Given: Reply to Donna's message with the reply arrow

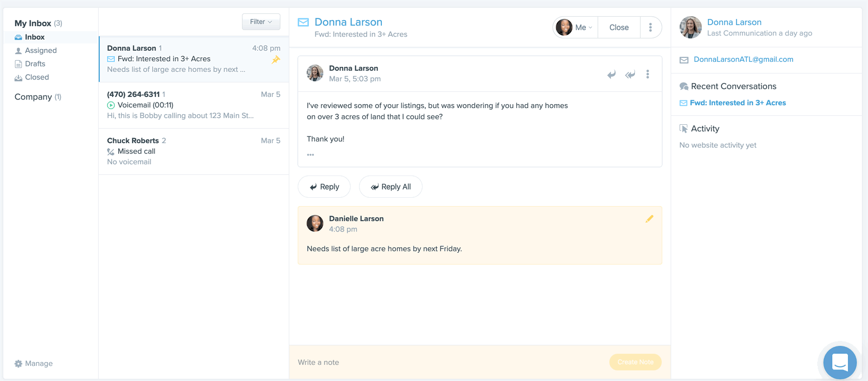Looking at the screenshot, I should 611,74.
